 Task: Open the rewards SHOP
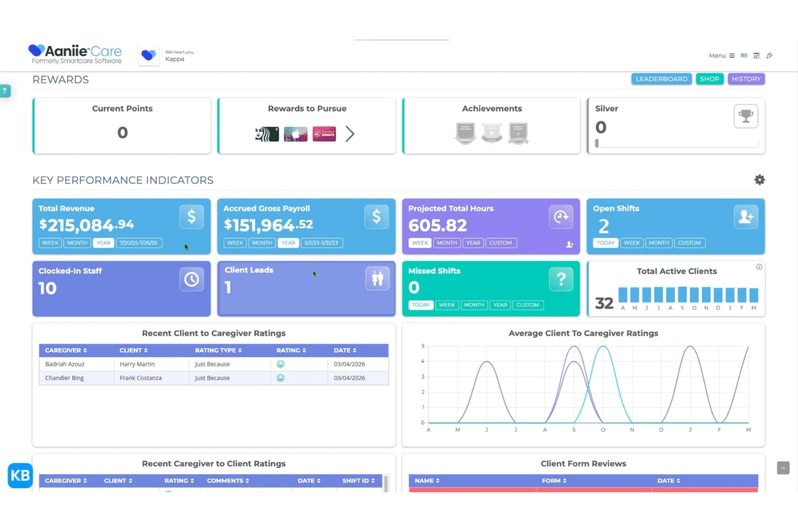pos(710,79)
